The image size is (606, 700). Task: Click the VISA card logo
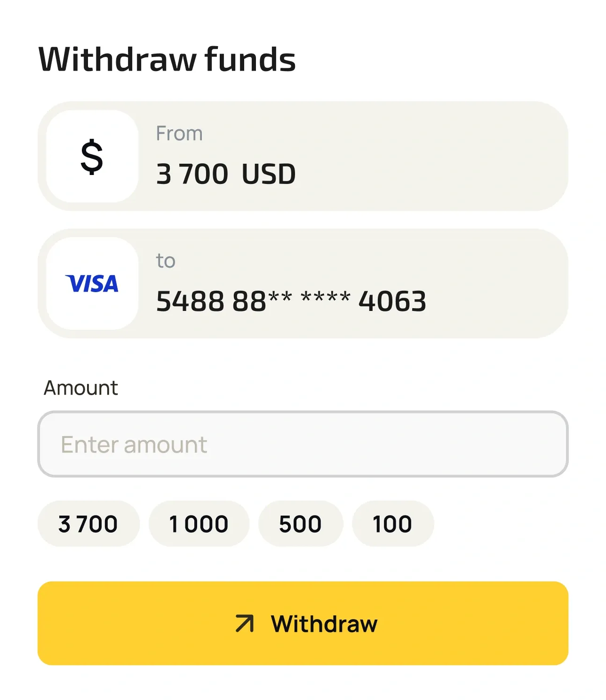tap(92, 284)
